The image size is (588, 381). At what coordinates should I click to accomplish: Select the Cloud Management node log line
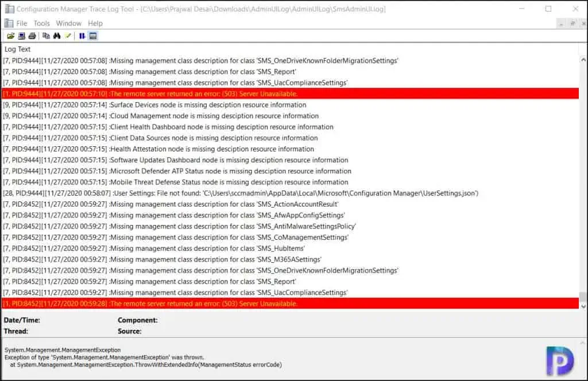[291, 116]
